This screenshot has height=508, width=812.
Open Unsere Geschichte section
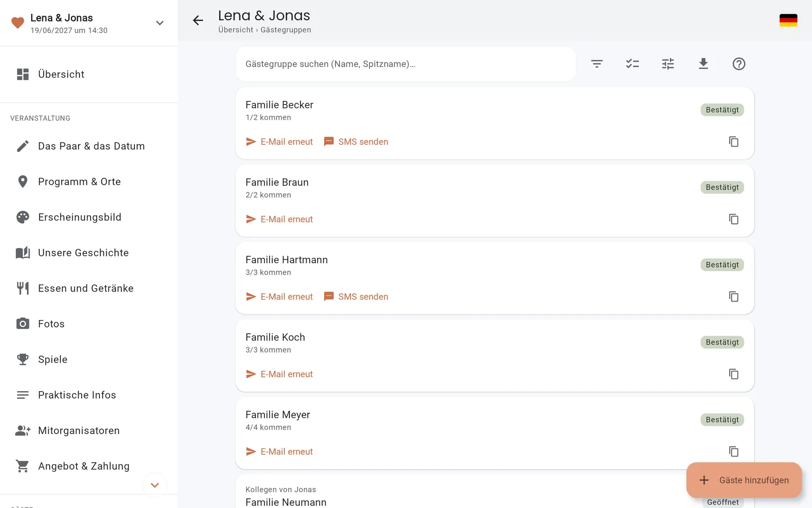tap(89, 253)
